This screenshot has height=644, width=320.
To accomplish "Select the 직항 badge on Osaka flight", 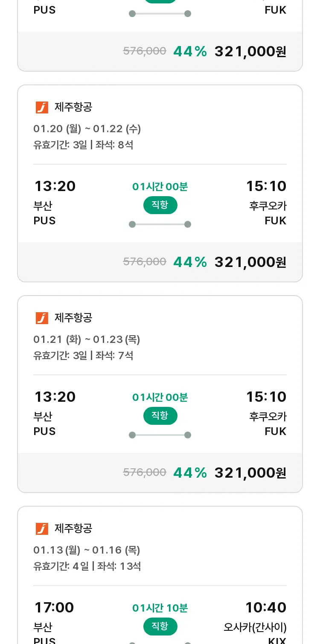I will tap(160, 627).
